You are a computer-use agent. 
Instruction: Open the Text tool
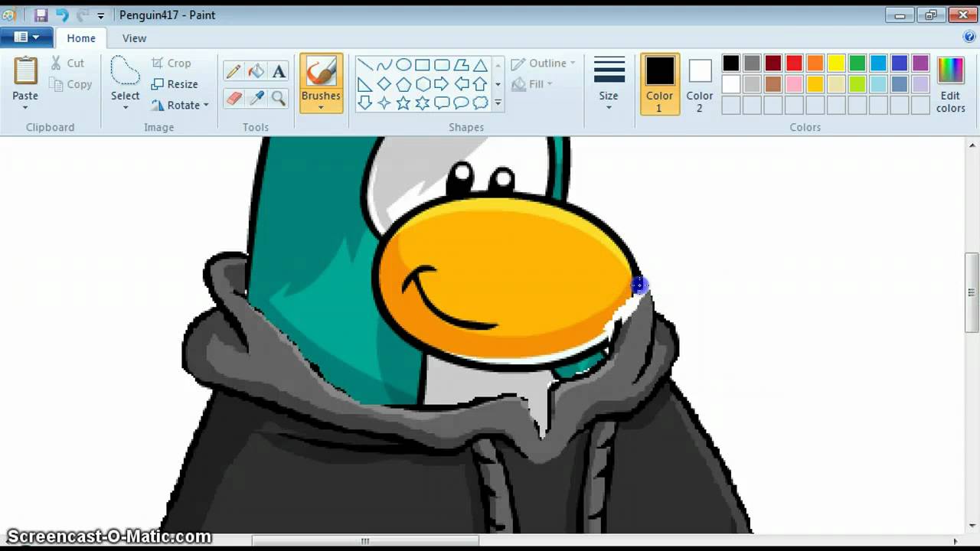pyautogui.click(x=278, y=70)
